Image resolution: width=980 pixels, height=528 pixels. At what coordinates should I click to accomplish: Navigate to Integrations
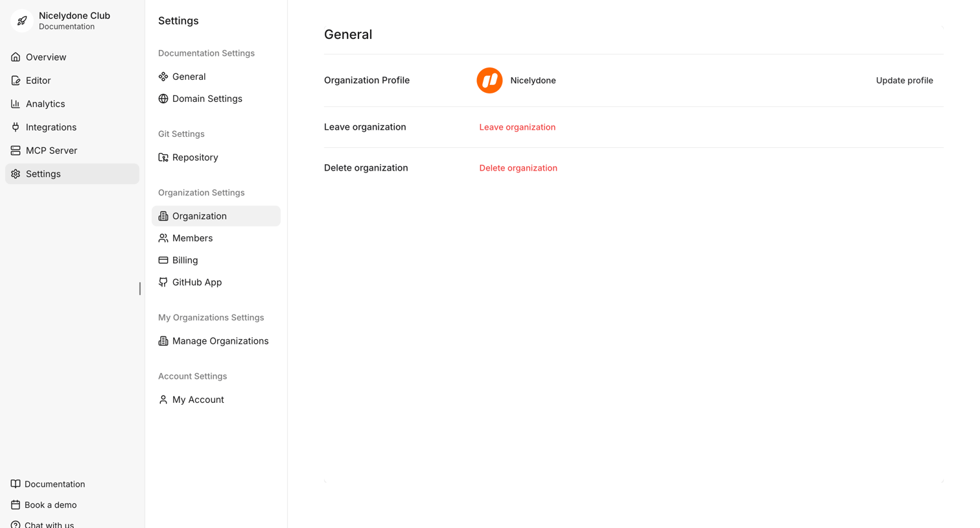coord(72,127)
